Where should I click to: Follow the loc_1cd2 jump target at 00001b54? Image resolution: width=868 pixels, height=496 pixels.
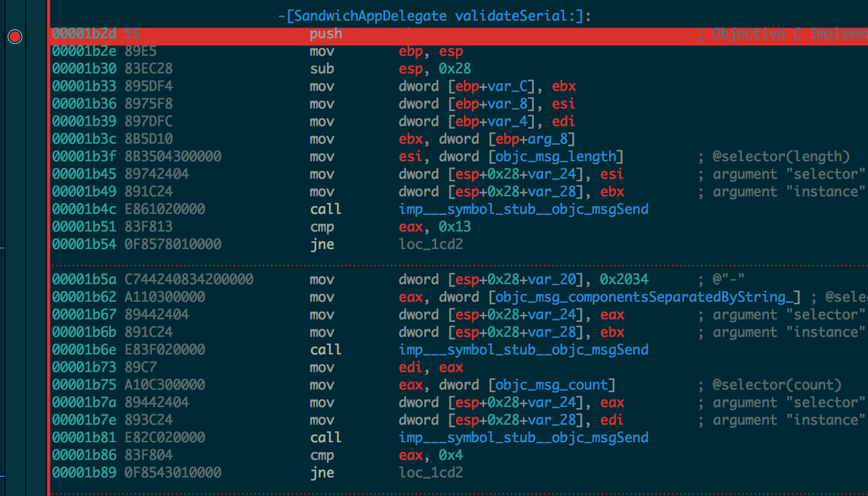tap(431, 244)
